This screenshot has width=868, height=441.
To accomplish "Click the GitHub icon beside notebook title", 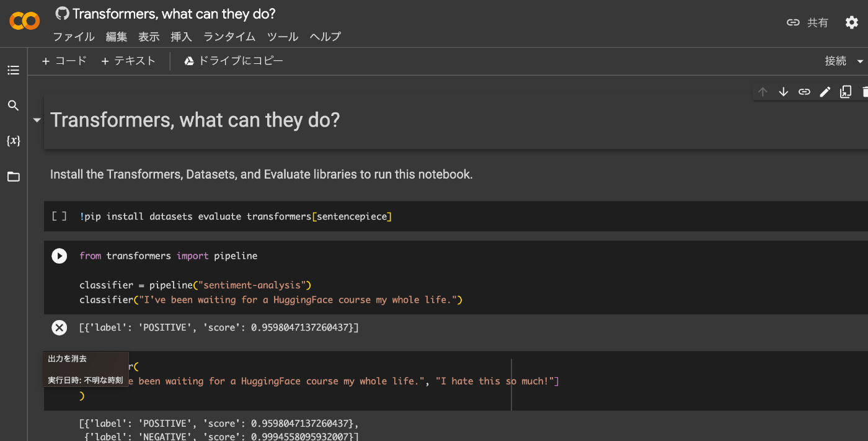I will (62, 13).
